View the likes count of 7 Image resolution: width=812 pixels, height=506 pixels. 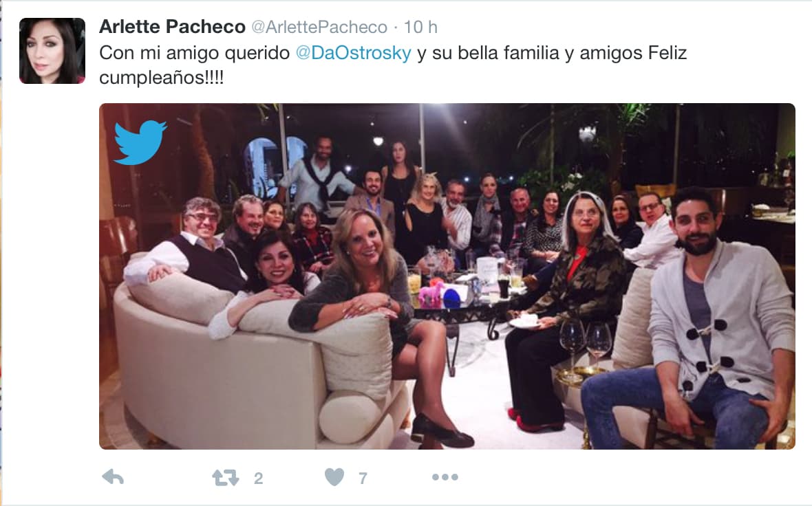tap(363, 478)
